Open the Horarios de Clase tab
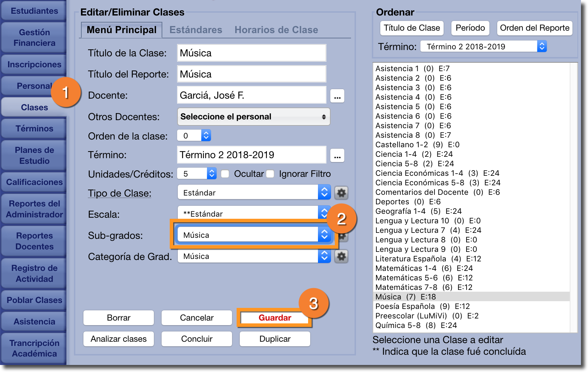 pos(276,30)
